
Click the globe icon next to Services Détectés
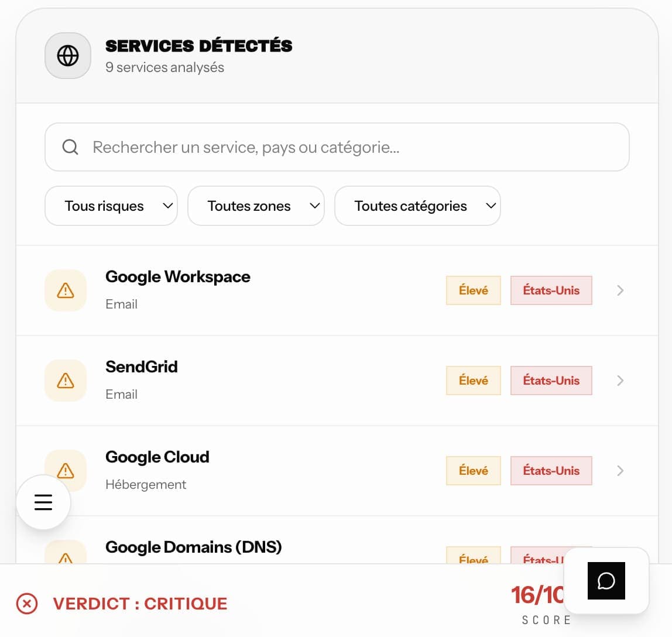pos(68,56)
